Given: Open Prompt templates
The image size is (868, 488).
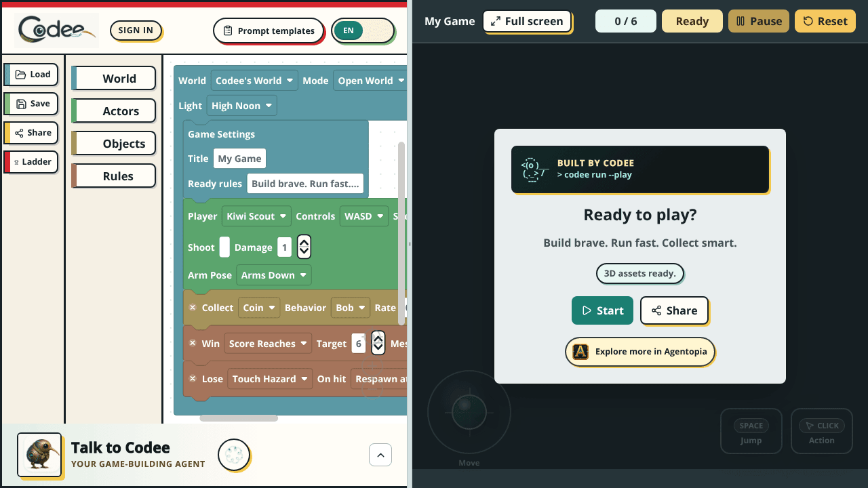Looking at the screenshot, I should 269,30.
